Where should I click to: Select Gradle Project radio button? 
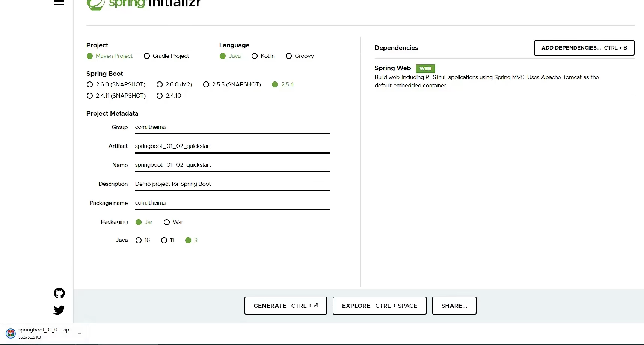point(166,56)
